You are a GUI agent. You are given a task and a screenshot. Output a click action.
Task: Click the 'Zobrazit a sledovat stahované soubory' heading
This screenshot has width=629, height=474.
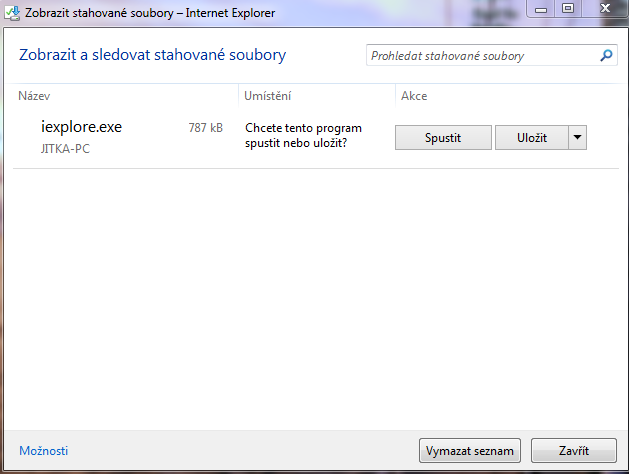coord(152,55)
